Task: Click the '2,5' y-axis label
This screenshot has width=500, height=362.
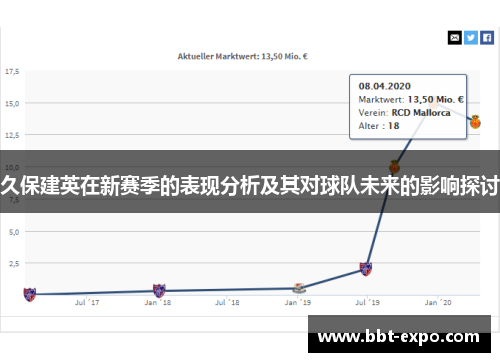Action: 14,264
